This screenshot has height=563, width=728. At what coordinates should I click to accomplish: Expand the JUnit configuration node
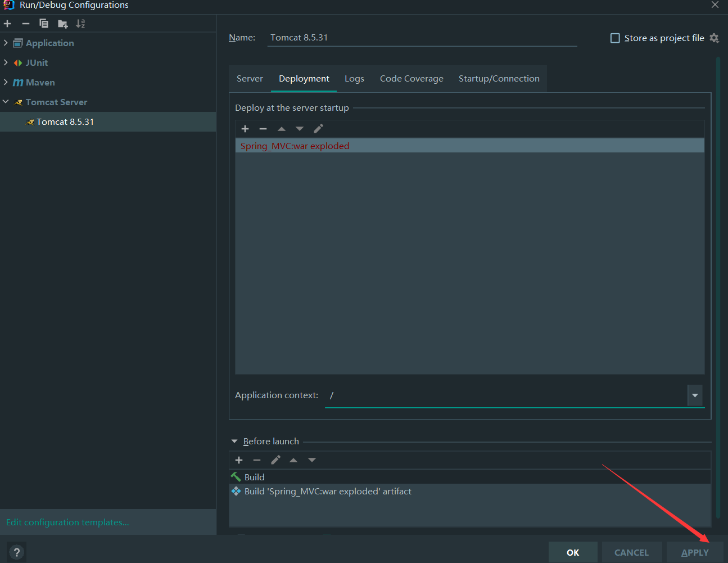pyautogui.click(x=6, y=62)
